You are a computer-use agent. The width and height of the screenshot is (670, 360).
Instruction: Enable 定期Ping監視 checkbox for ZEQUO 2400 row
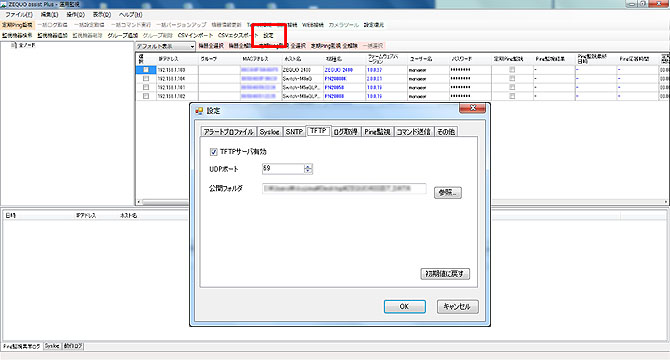pos(512,70)
